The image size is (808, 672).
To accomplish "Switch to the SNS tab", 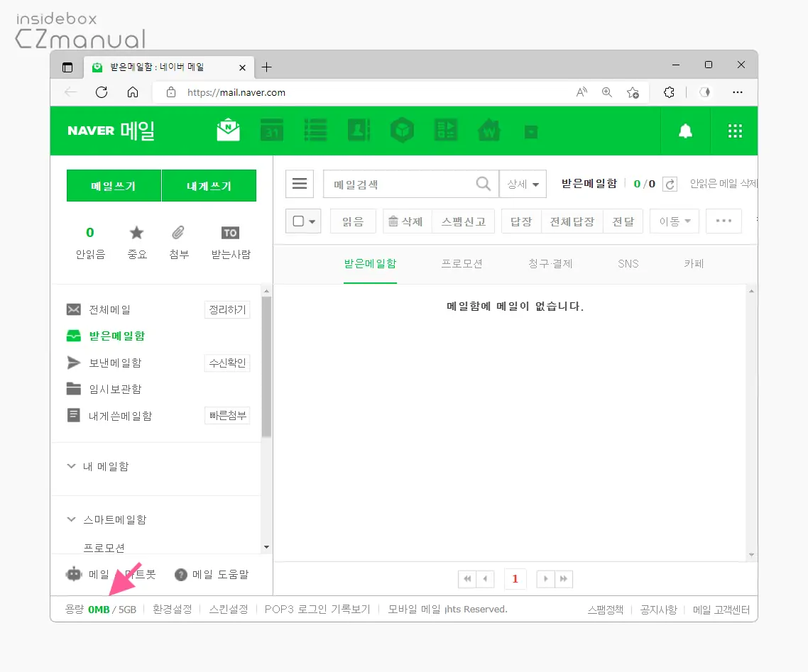I will tap(628, 263).
